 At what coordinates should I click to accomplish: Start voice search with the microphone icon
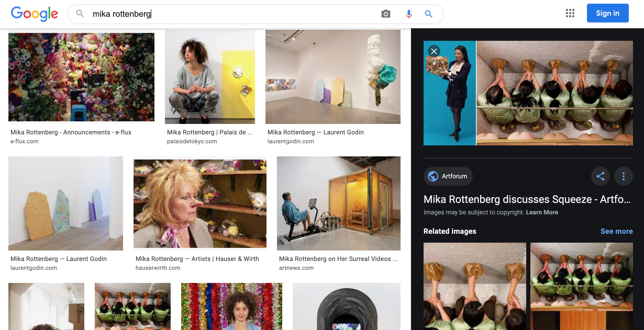tap(409, 14)
